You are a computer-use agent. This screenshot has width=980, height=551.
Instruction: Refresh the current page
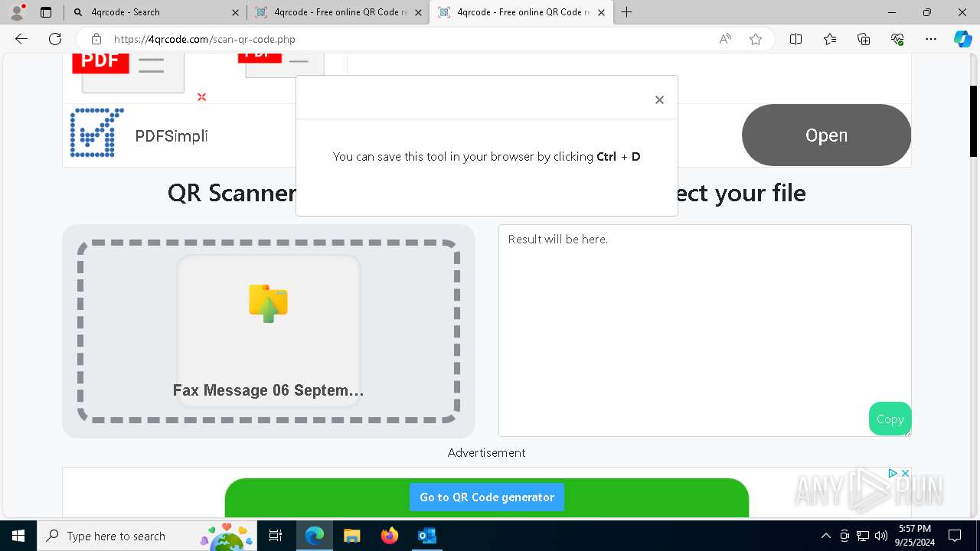(x=55, y=39)
